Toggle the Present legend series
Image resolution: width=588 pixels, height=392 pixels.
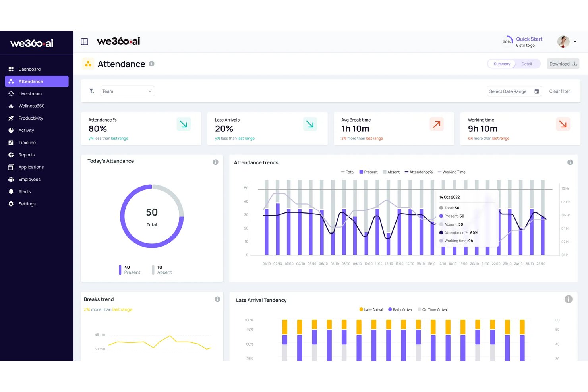click(368, 172)
